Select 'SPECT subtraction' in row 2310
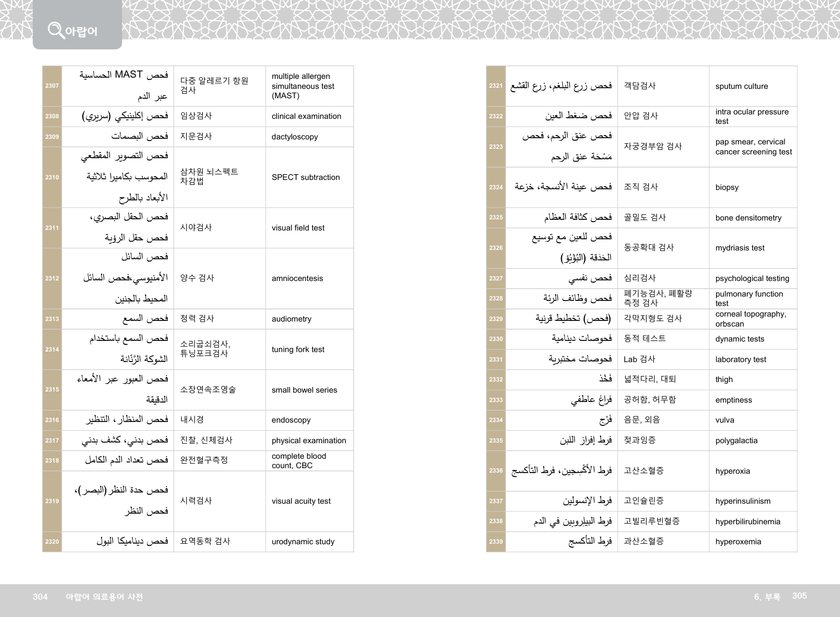Viewport: 840px width, 617px height. (306, 178)
